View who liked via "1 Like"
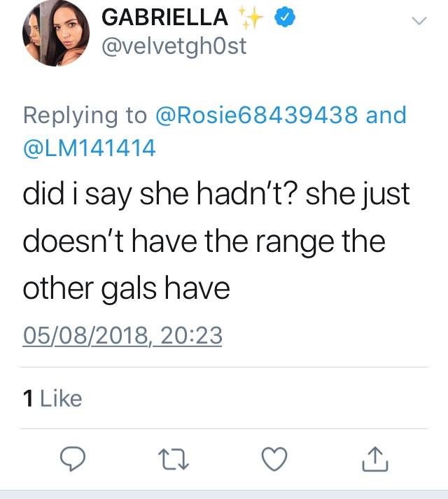Screen dimensions: 448x499 click(52, 398)
